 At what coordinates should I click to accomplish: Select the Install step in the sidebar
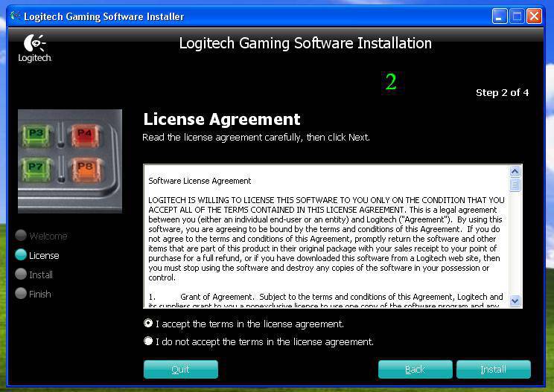pos(34,274)
